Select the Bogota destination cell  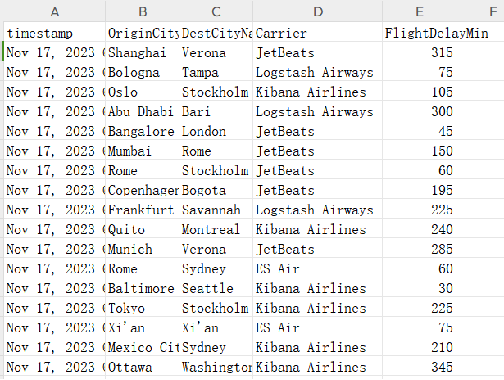pos(216,190)
